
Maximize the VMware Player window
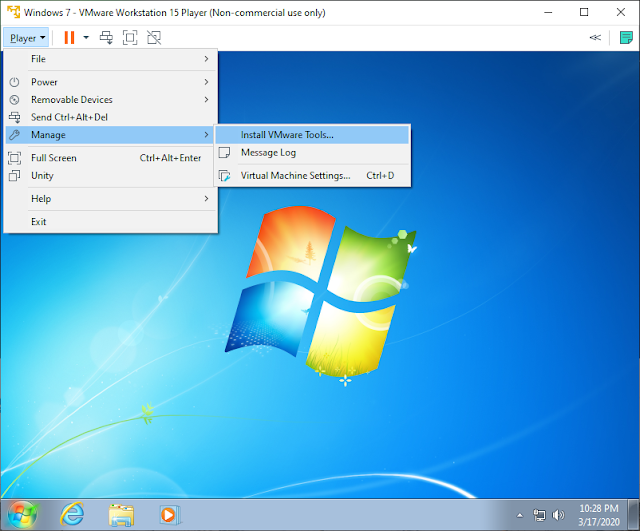pos(584,12)
